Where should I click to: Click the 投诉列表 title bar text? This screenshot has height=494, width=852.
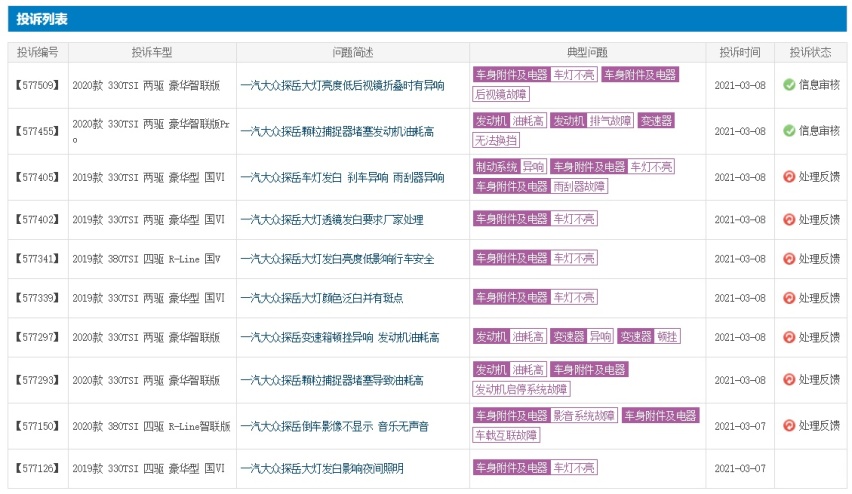42,19
